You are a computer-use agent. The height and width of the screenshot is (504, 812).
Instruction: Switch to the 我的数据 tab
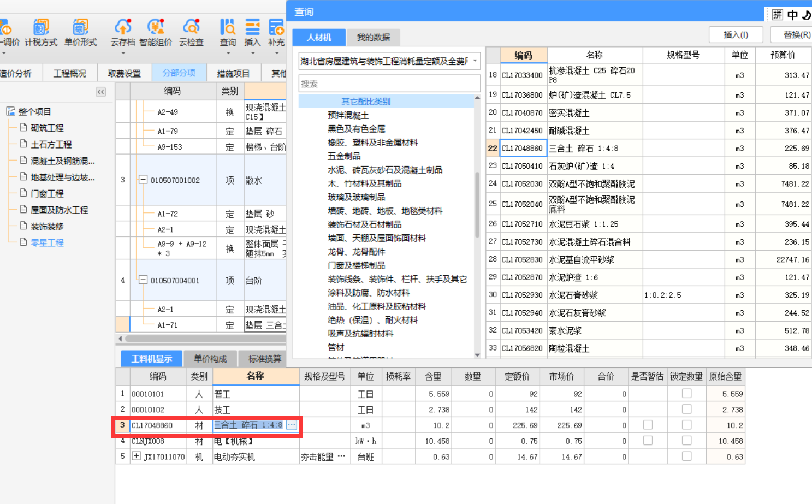tap(374, 37)
